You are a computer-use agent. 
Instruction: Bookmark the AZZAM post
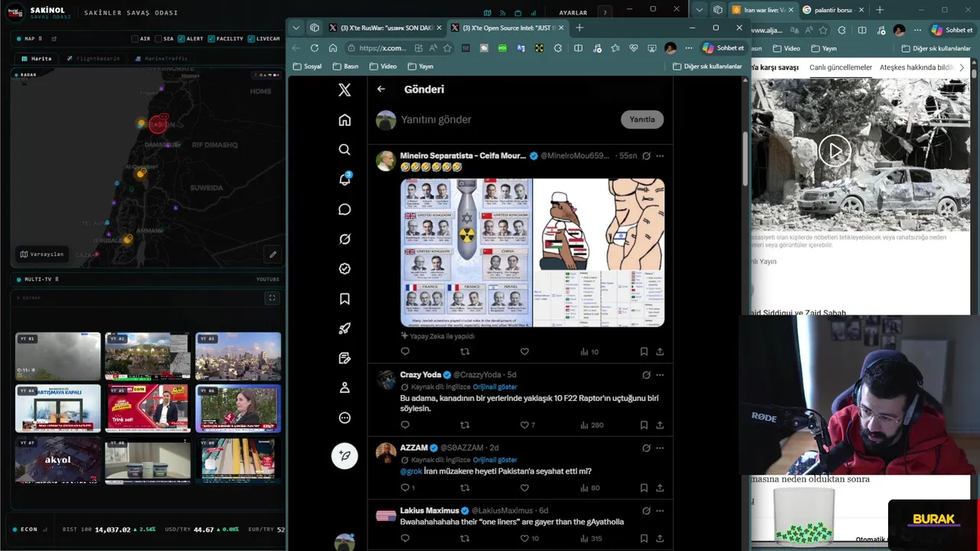(x=644, y=487)
